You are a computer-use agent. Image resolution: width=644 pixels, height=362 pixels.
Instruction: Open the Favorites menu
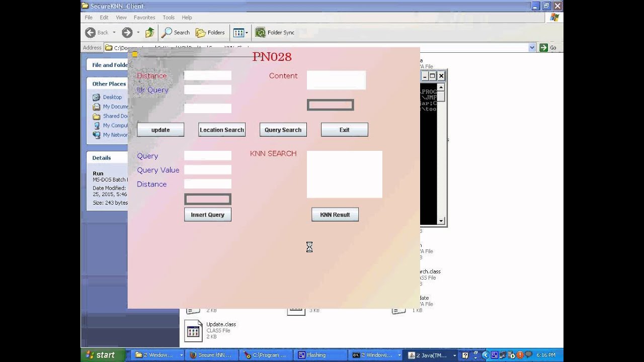(x=144, y=17)
